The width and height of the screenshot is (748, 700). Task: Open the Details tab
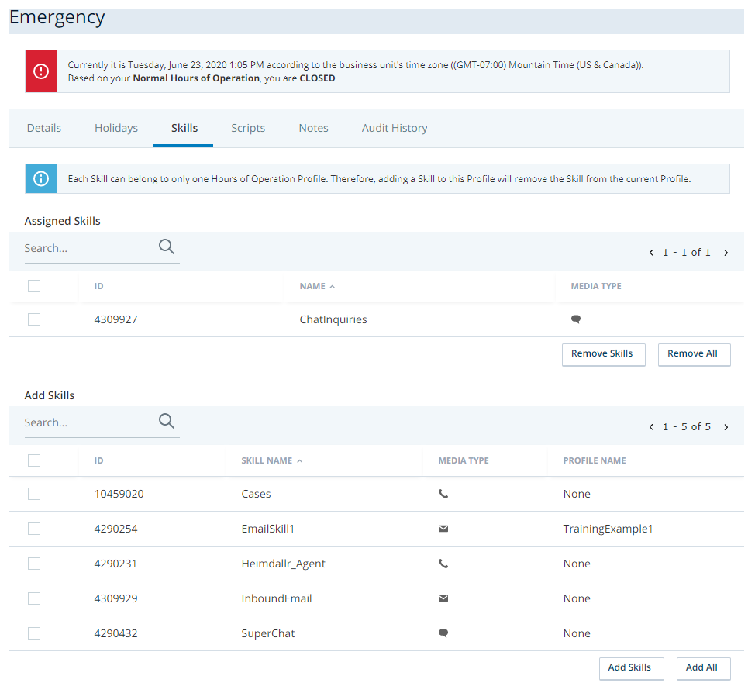tap(44, 128)
